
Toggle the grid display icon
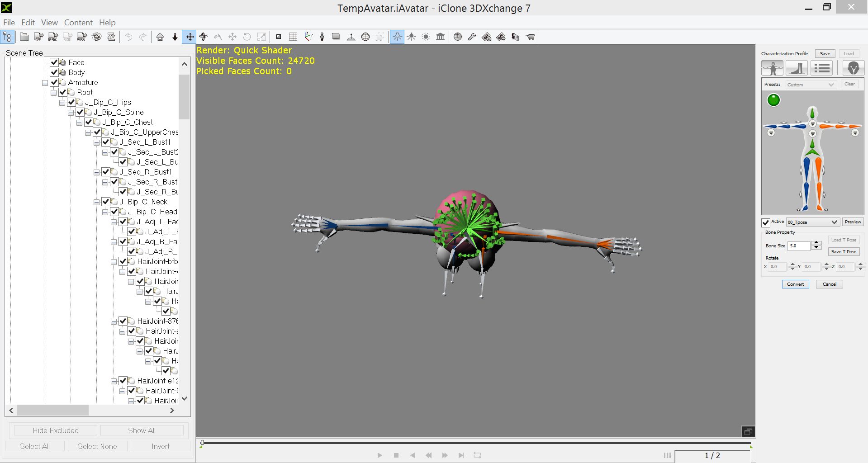click(x=293, y=37)
